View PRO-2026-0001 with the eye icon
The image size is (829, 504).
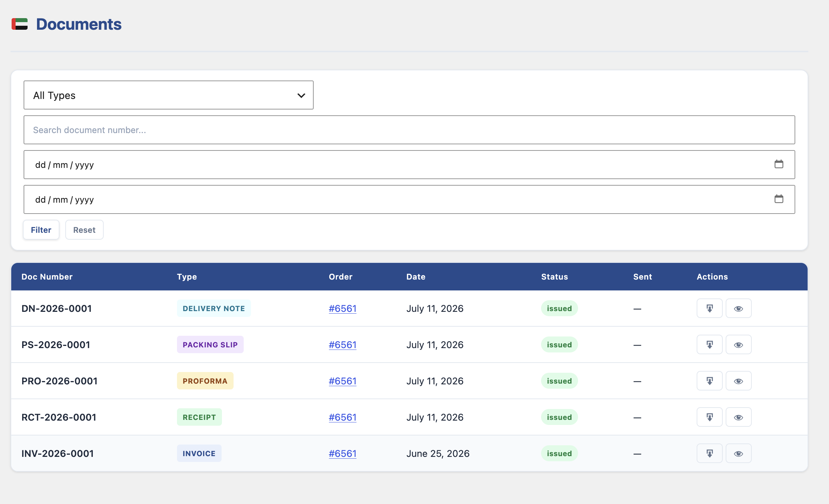738,381
